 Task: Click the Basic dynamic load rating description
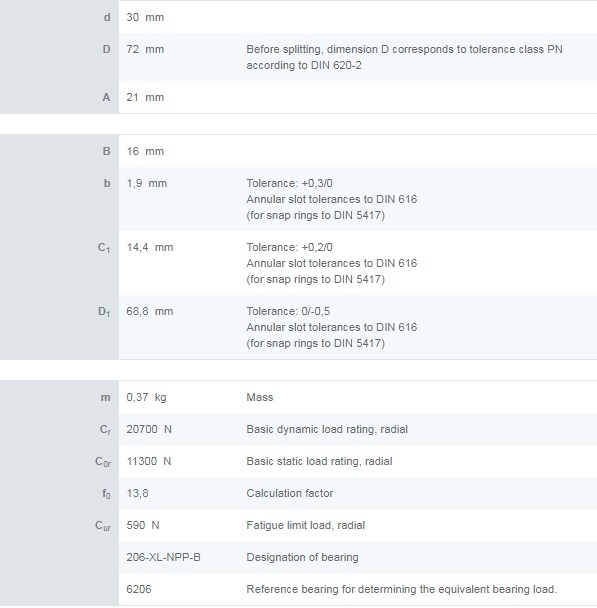(x=327, y=429)
